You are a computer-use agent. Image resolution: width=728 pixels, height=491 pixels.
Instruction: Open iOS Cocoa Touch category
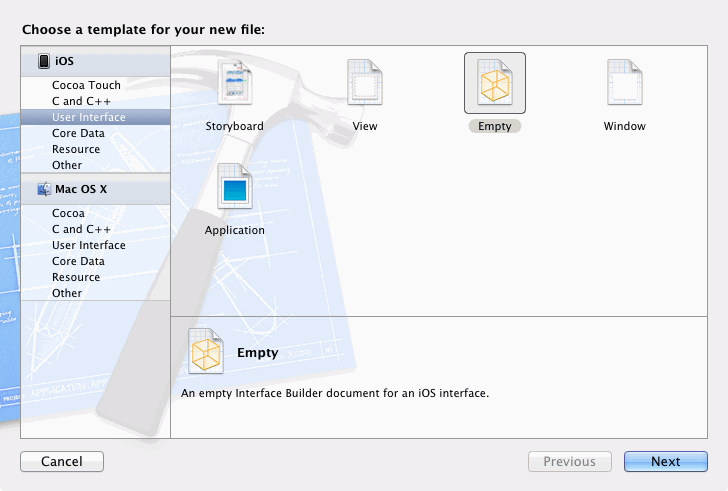tap(86, 85)
